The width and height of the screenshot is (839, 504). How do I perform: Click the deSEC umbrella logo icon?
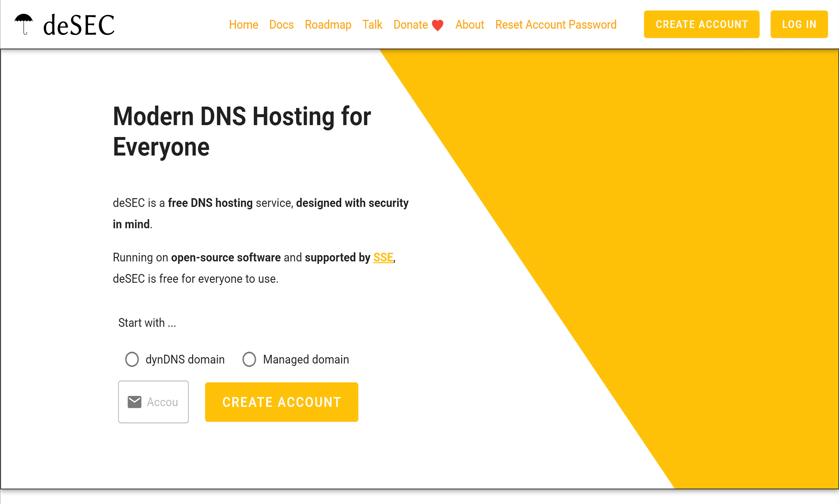pyautogui.click(x=23, y=24)
